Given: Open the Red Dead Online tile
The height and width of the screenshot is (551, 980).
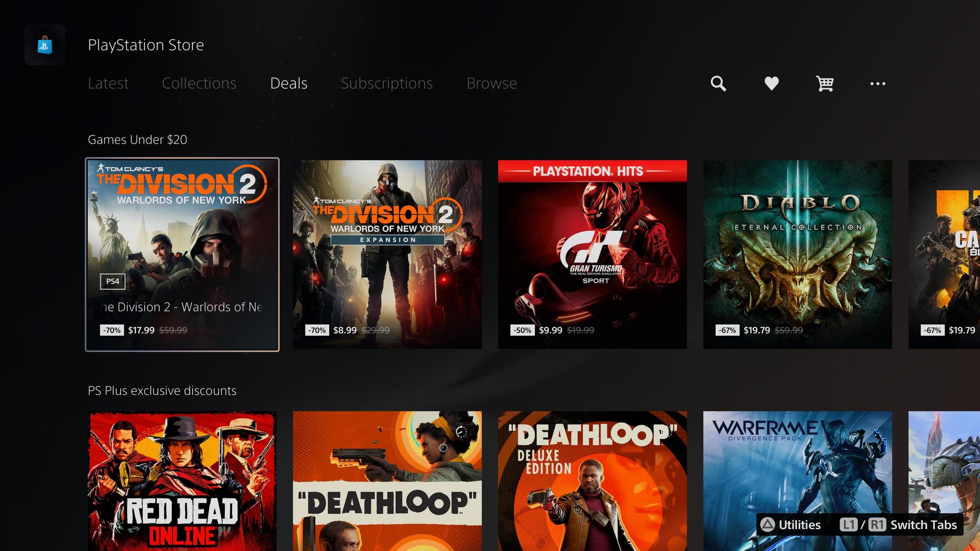Looking at the screenshot, I should tap(182, 481).
